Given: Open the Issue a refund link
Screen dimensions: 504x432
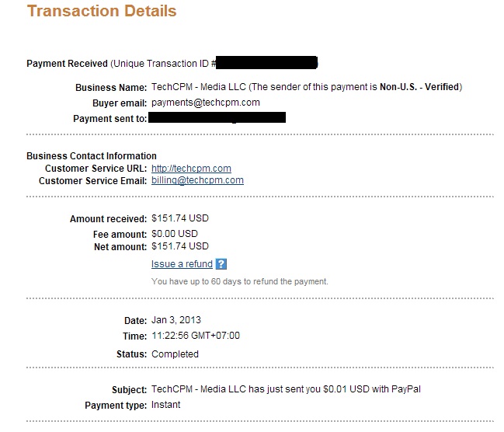Looking at the screenshot, I should [182, 264].
